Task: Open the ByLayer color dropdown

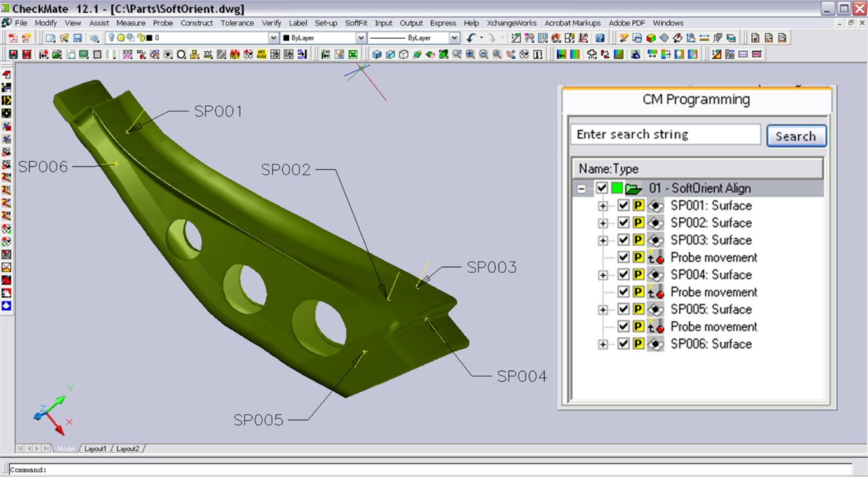Action: 360,38
